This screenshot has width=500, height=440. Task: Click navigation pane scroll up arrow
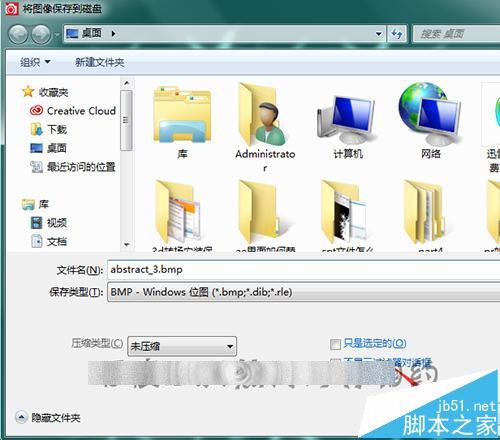point(126,82)
